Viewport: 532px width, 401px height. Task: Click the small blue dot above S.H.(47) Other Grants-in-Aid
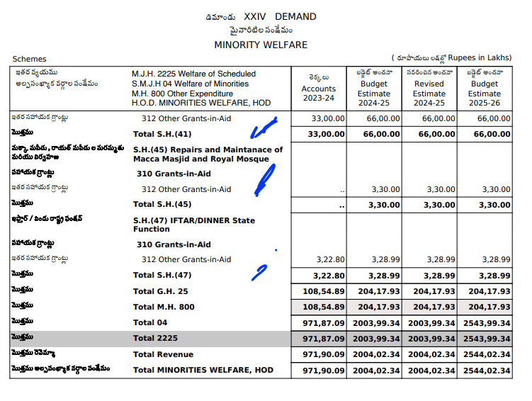pos(276,249)
